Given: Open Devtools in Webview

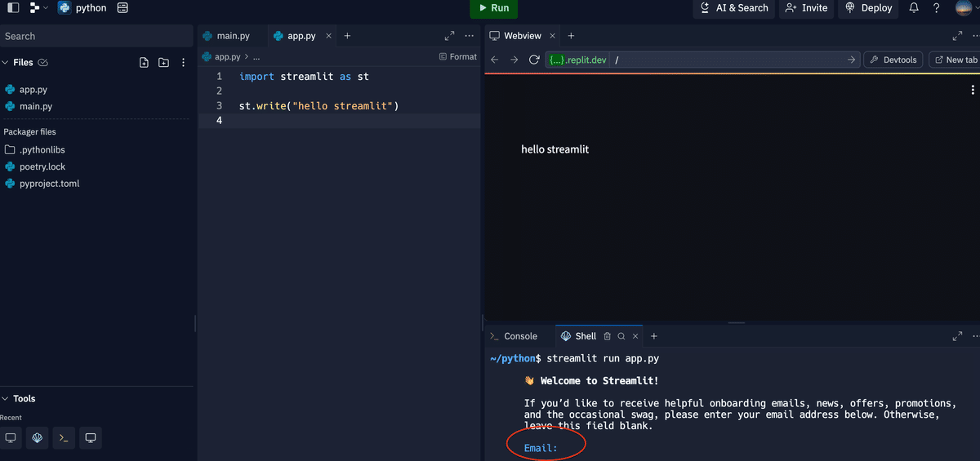Looking at the screenshot, I should click(x=893, y=60).
